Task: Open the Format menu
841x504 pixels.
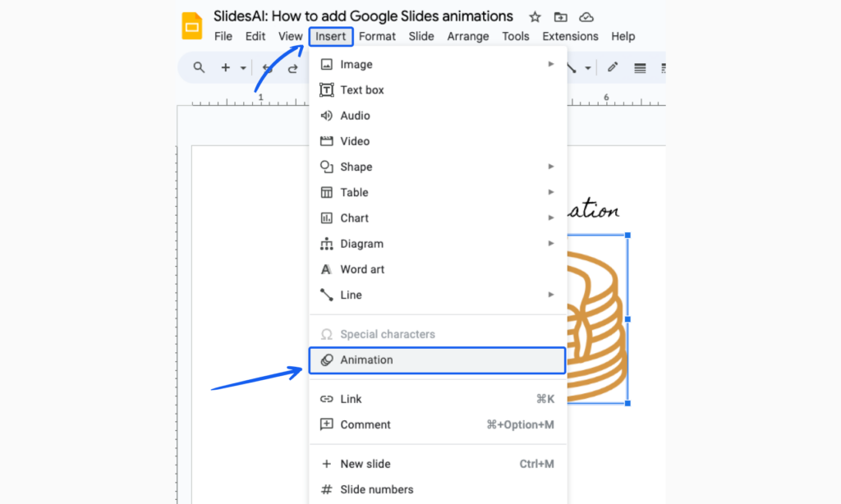Action: (377, 36)
